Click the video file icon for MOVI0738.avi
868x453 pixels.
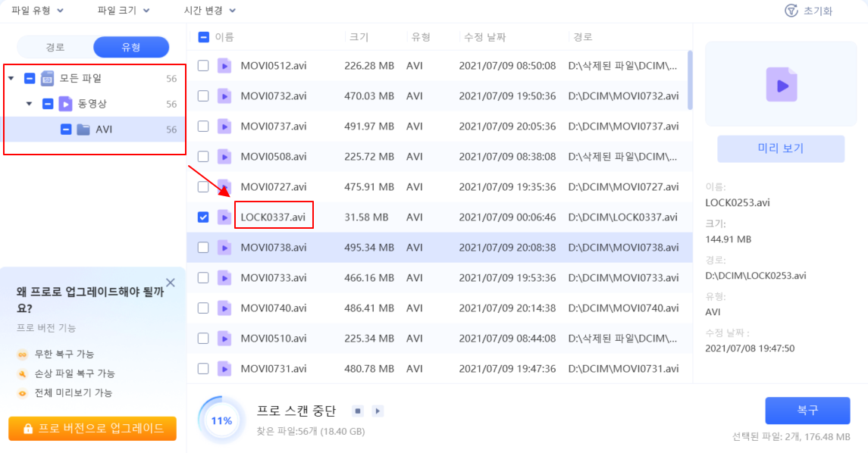(224, 248)
